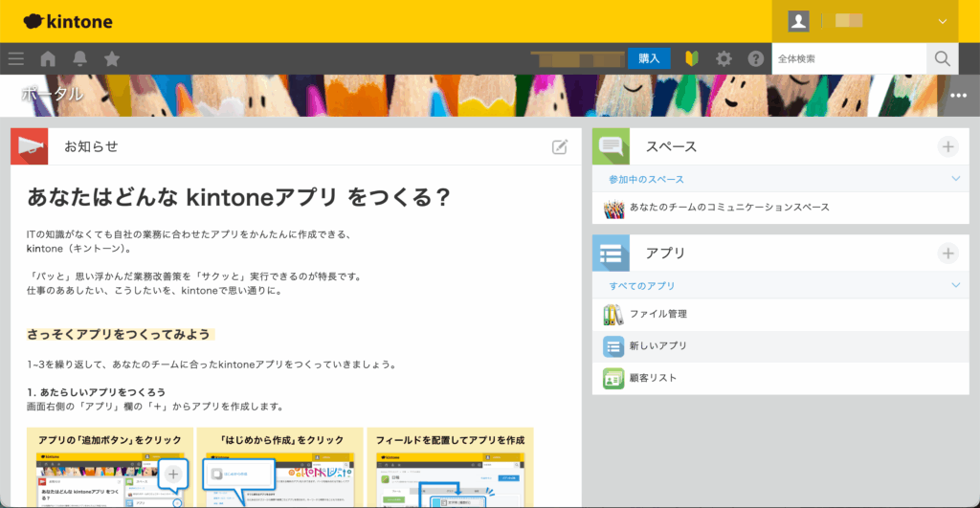Click the 購入 button

649,58
